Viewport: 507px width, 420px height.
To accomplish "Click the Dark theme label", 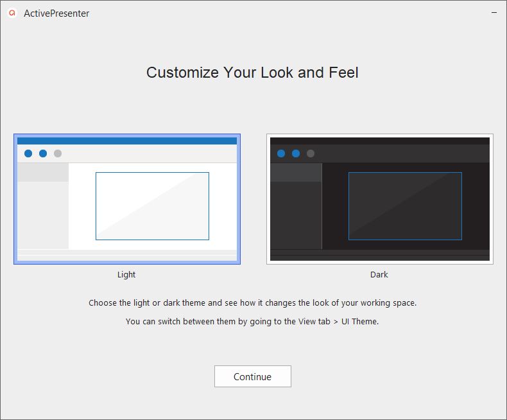I will click(x=379, y=274).
